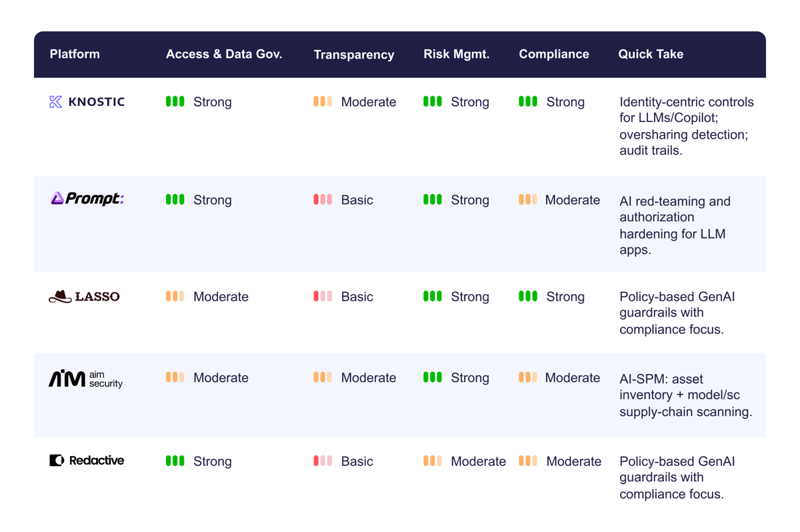
Task: Click the Transparency column header
Action: (x=354, y=55)
